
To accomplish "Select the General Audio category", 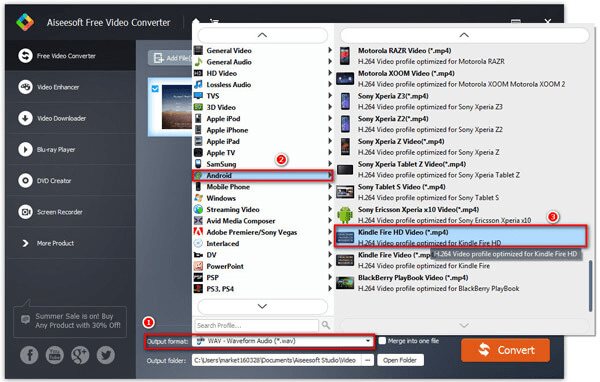I will tap(263, 62).
